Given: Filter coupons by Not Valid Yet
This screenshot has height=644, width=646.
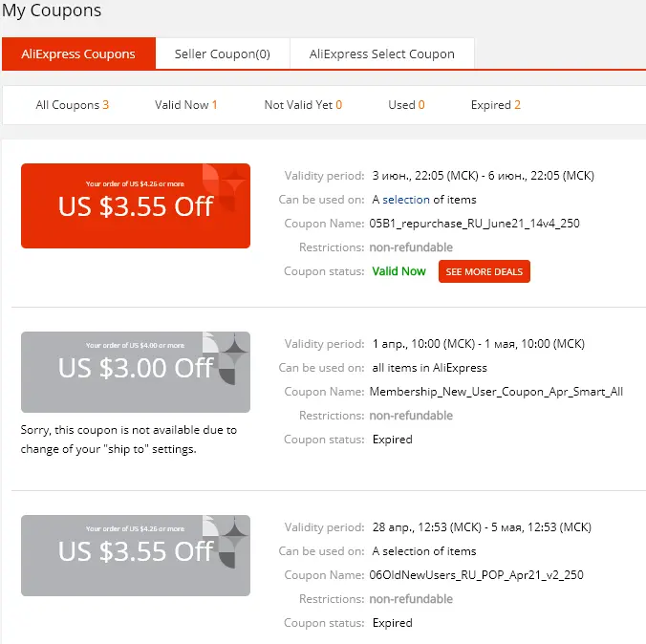Looking at the screenshot, I should [303, 105].
